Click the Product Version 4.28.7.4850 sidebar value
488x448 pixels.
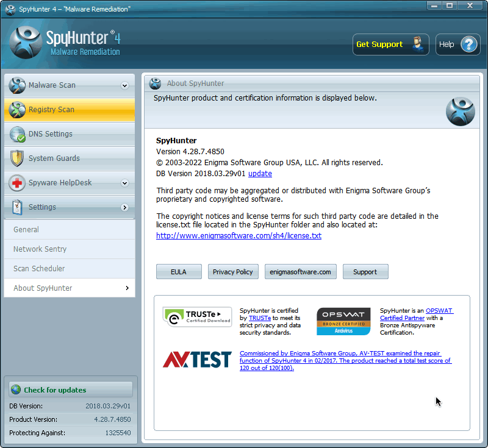click(112, 419)
